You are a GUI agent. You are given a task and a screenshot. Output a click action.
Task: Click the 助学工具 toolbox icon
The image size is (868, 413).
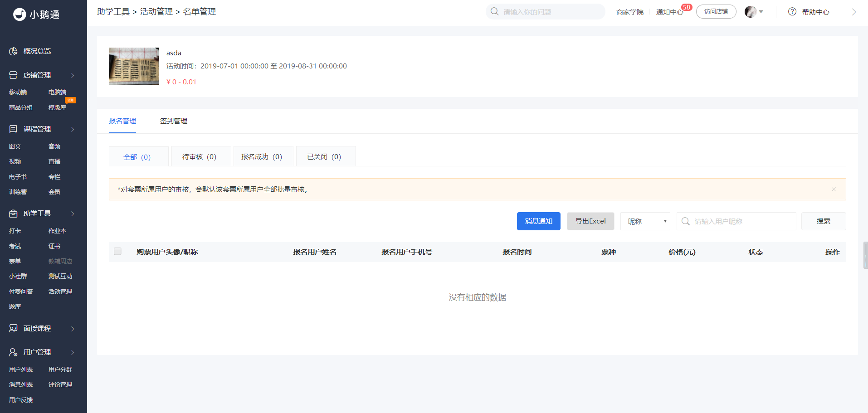13,214
